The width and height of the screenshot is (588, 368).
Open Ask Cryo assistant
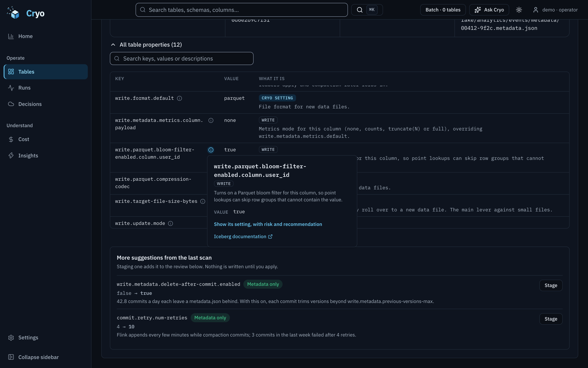(489, 10)
